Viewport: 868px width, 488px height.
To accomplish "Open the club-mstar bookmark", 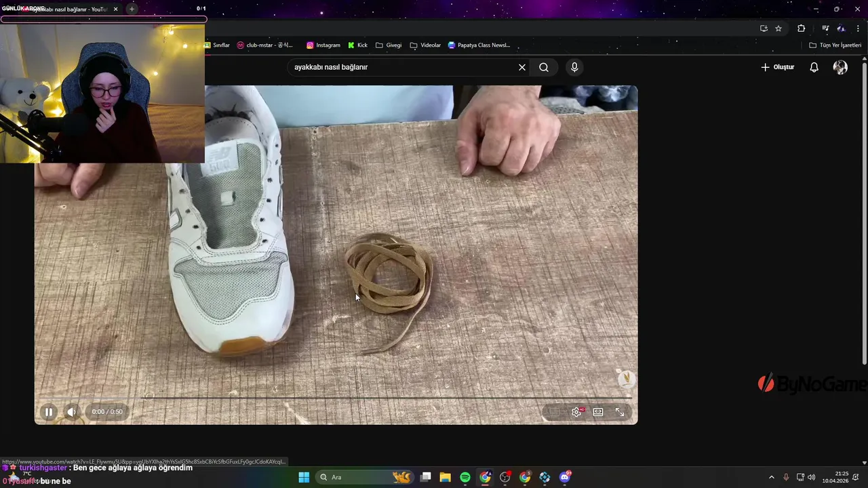I will click(x=265, y=45).
